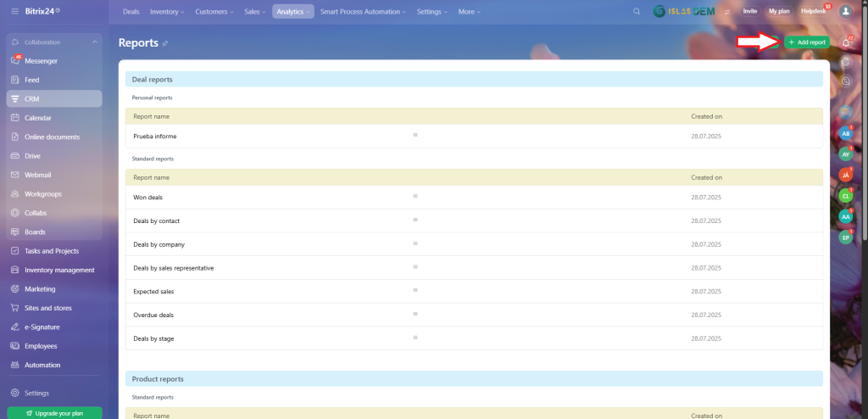
Task: Open Helpdesk from the top bar
Action: pyautogui.click(x=812, y=12)
